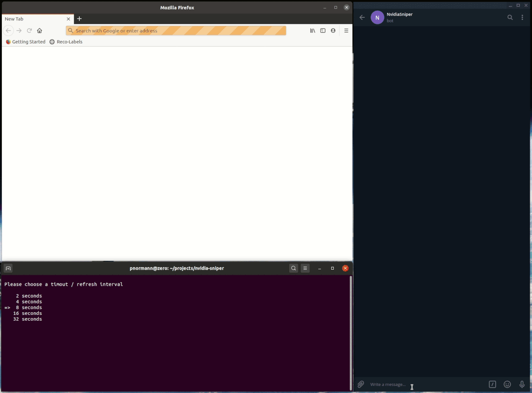This screenshot has height=393, width=532.
Task: Minimize the Telegram window
Action: click(x=511, y=5)
